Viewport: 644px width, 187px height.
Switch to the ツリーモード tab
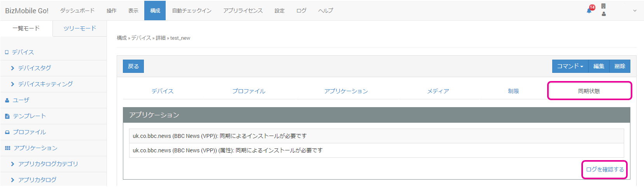pos(80,28)
